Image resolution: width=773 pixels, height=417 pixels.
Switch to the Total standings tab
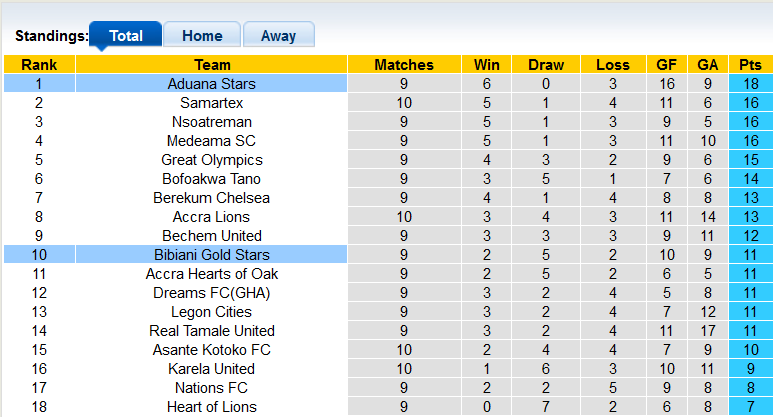click(126, 35)
